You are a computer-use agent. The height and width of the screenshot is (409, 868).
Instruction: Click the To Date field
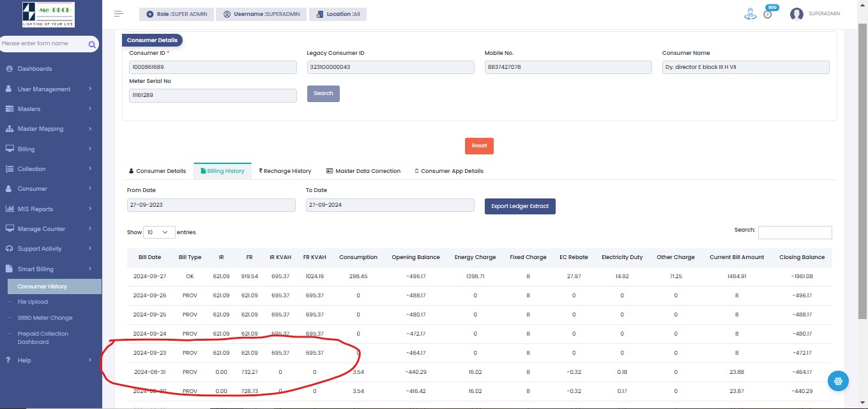390,205
